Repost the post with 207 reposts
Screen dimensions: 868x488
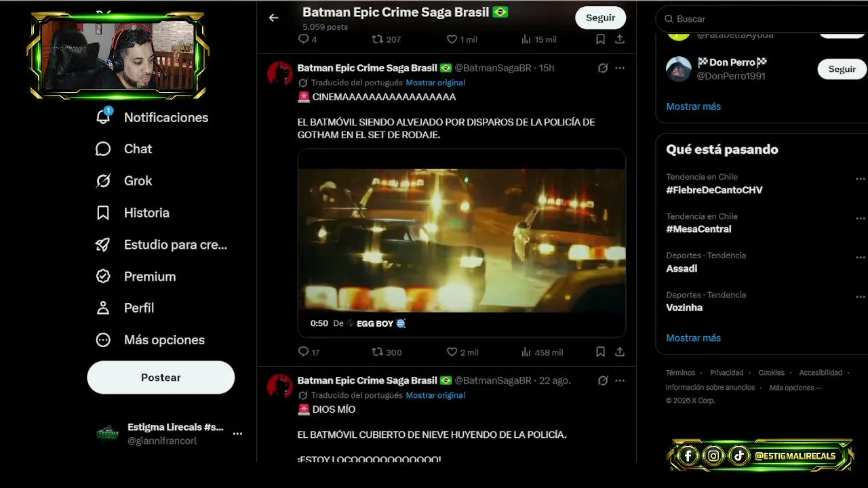377,39
